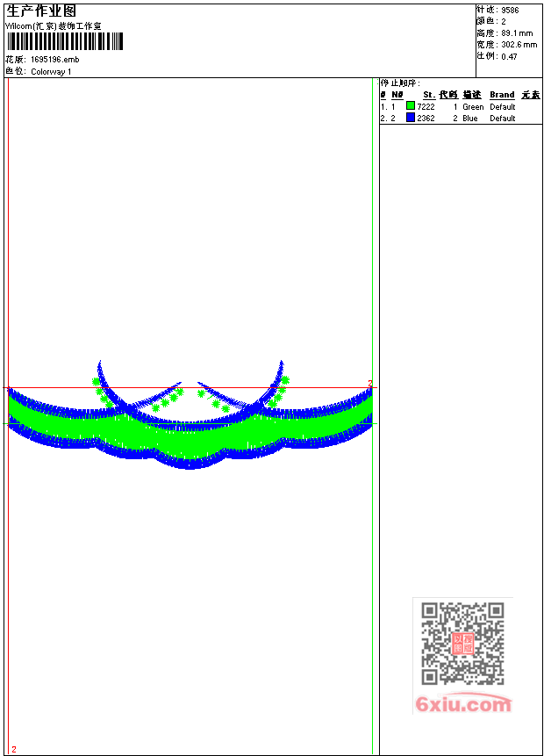
Task: Select the barcode under the Wilcom studio name
Action: [x=65, y=41]
